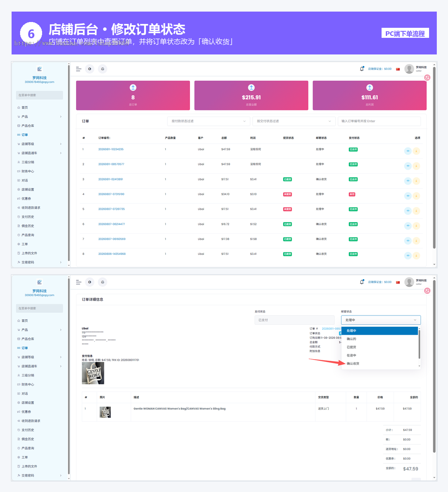Image resolution: width=448 pixels, height=492 pixels.
Task: Download invoice for order 20260811-08570577
Action: pyautogui.click(x=416, y=166)
